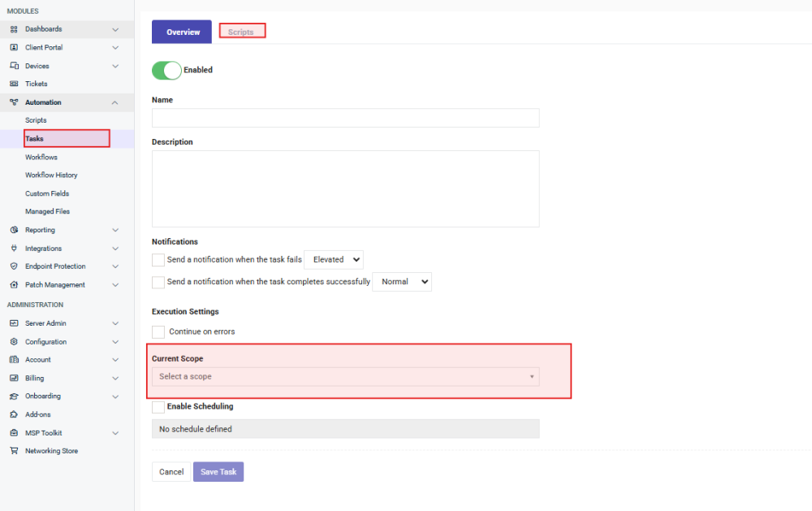Expand the MSP Toolkit chevron
This screenshot has width=812, height=511.
coord(115,433)
